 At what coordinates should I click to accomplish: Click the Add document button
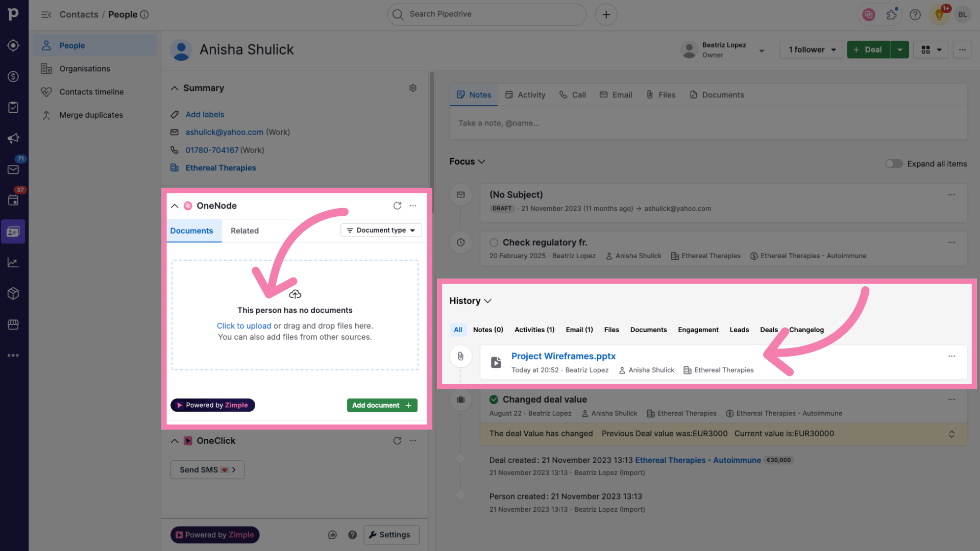381,405
